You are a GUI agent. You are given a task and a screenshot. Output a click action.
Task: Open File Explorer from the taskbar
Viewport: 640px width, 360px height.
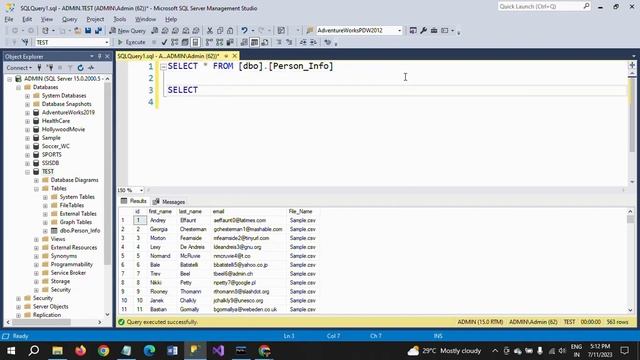point(58,351)
